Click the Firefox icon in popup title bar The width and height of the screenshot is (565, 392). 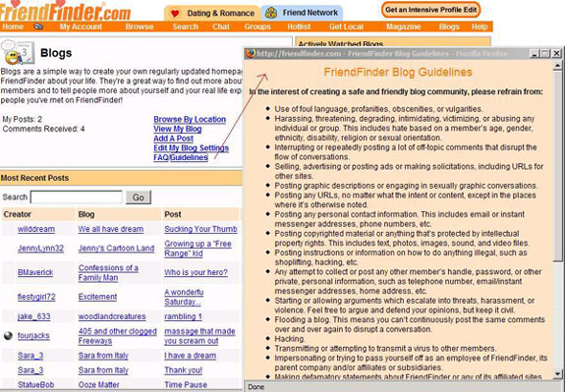251,53
